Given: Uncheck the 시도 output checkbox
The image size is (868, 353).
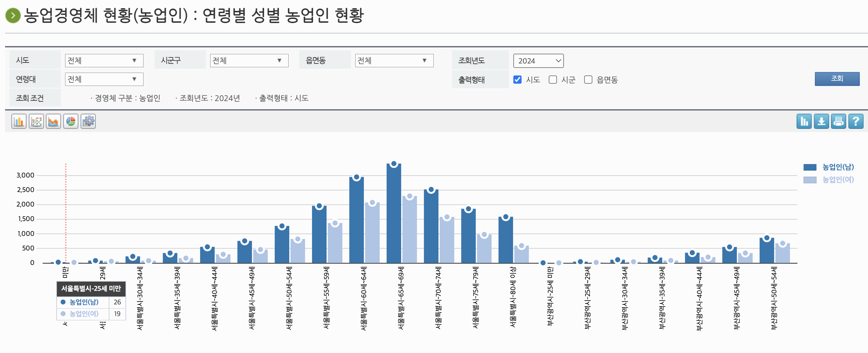Looking at the screenshot, I should click(517, 80).
